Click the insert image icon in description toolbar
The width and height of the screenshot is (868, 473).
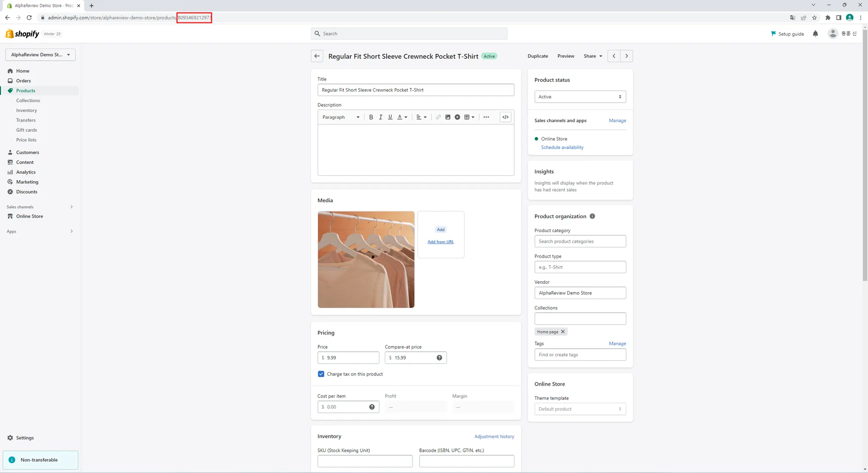[x=448, y=117]
